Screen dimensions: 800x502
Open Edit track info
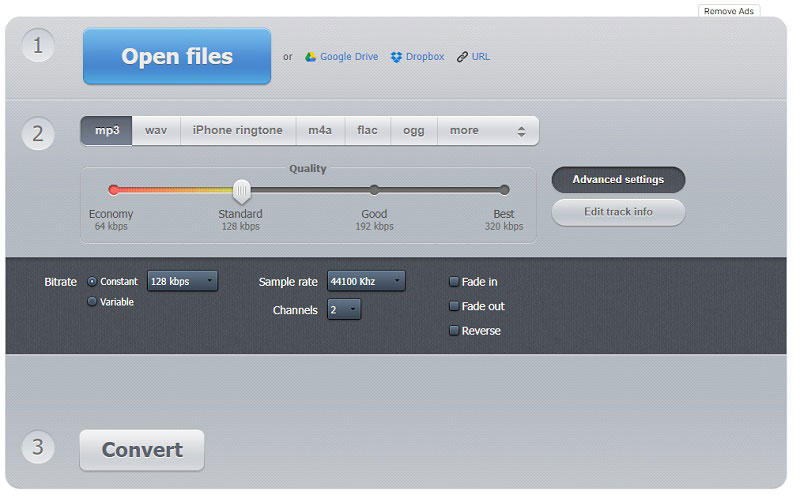point(618,212)
